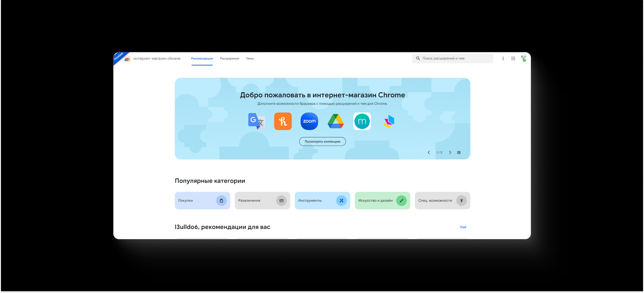Switch to the Расширения tab

(x=229, y=58)
